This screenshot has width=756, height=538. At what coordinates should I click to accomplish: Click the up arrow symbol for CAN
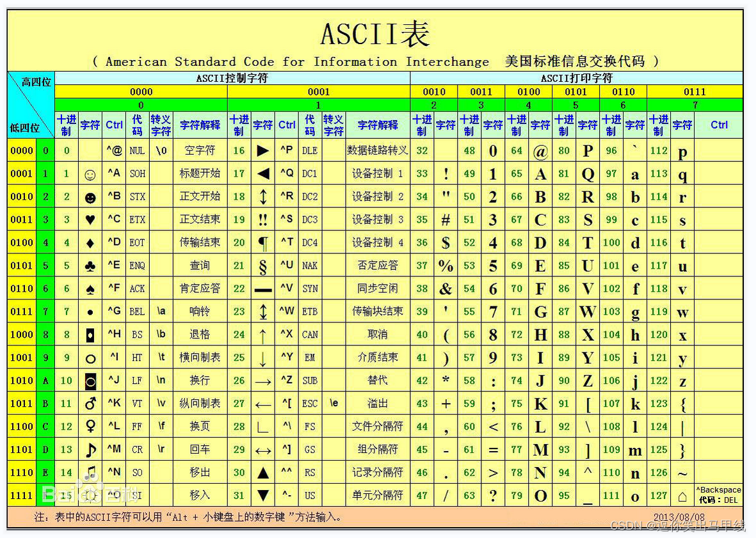tap(262, 335)
